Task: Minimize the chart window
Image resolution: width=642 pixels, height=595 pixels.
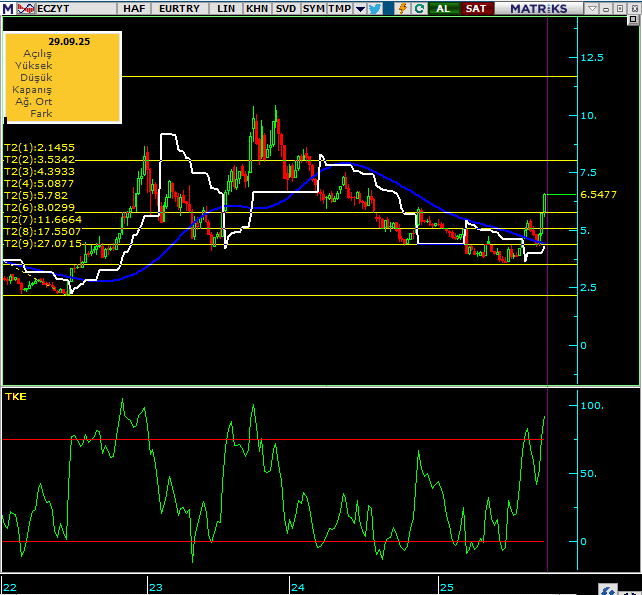Action: [x=606, y=9]
